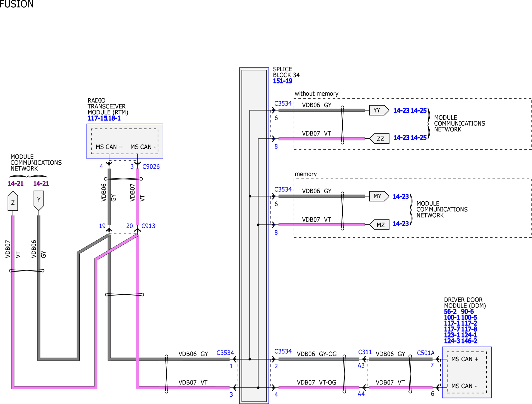Viewport: 532px width, 404px height.
Task: Open the 14-23 link beside the ZZ connector
Action: [401, 137]
